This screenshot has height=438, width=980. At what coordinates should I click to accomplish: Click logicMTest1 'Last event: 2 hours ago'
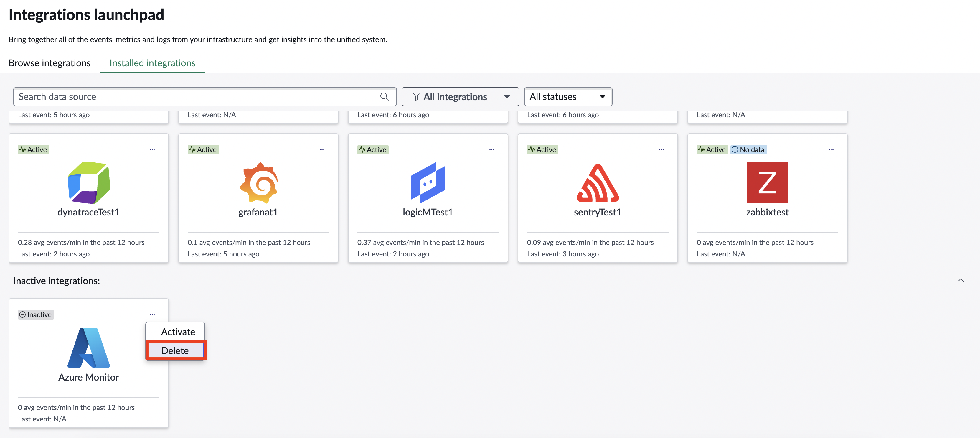(393, 254)
